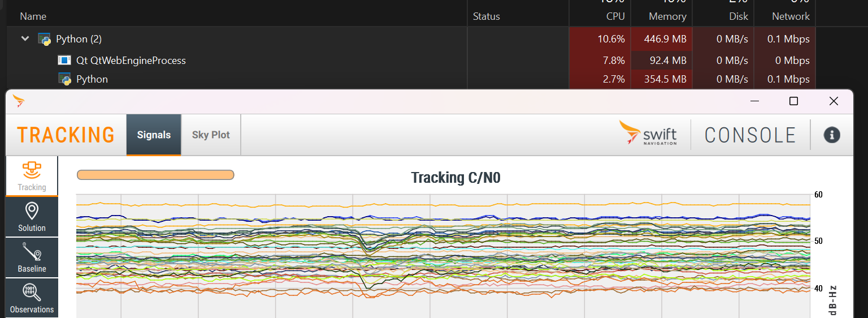Open the Tracking sidebar panel
This screenshot has width=868, height=318.
point(32,176)
